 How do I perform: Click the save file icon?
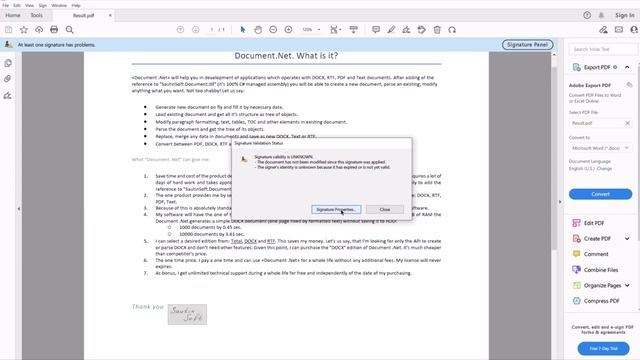9,30
